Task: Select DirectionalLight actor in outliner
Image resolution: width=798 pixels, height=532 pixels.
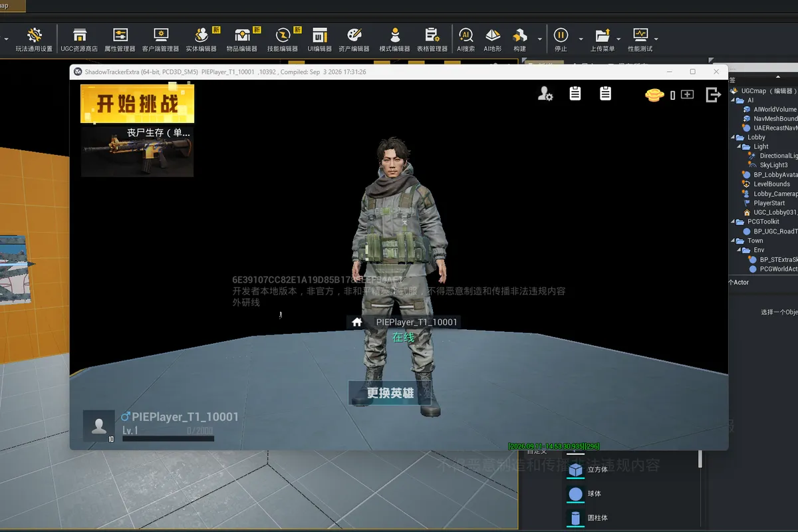Action: click(773, 156)
